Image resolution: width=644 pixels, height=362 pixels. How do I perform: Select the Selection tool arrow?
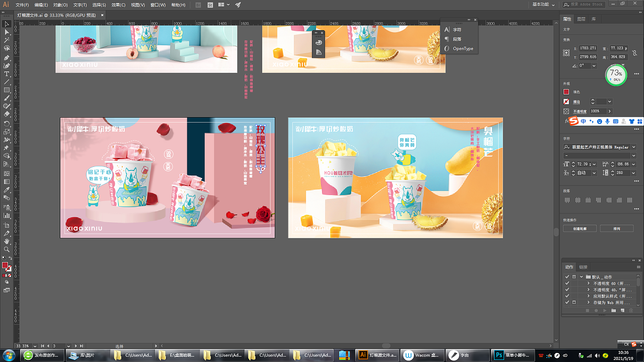(7, 24)
